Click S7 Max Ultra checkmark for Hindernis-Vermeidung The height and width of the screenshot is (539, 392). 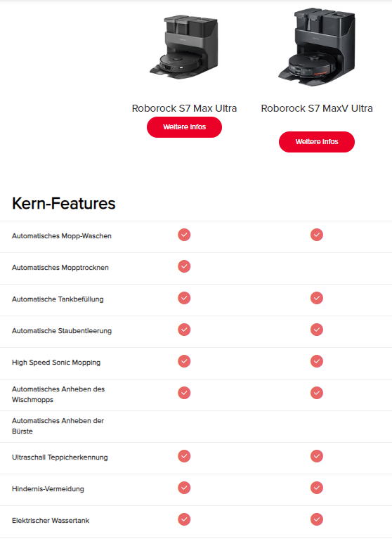tap(184, 488)
